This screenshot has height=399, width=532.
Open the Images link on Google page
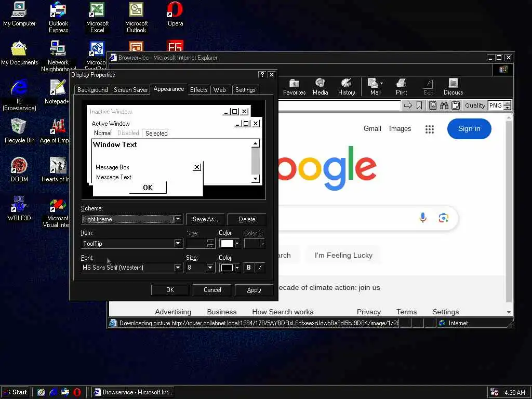(400, 129)
